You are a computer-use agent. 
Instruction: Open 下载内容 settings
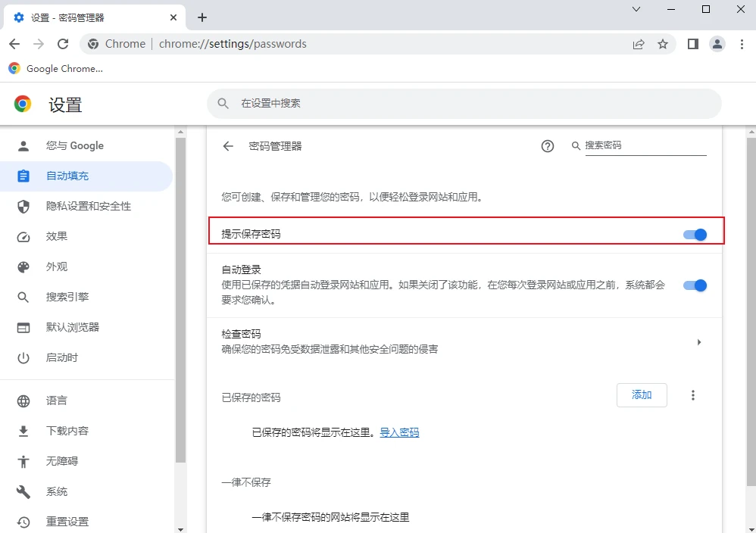click(86, 431)
